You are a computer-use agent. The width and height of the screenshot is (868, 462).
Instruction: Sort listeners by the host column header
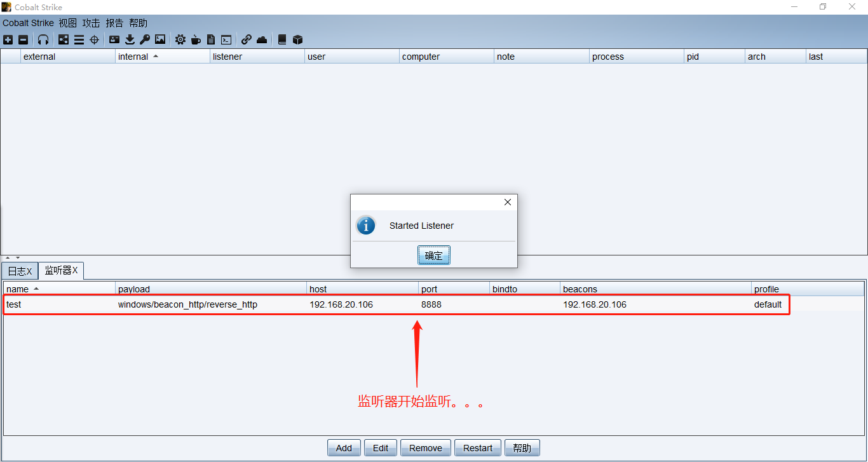tap(363, 289)
